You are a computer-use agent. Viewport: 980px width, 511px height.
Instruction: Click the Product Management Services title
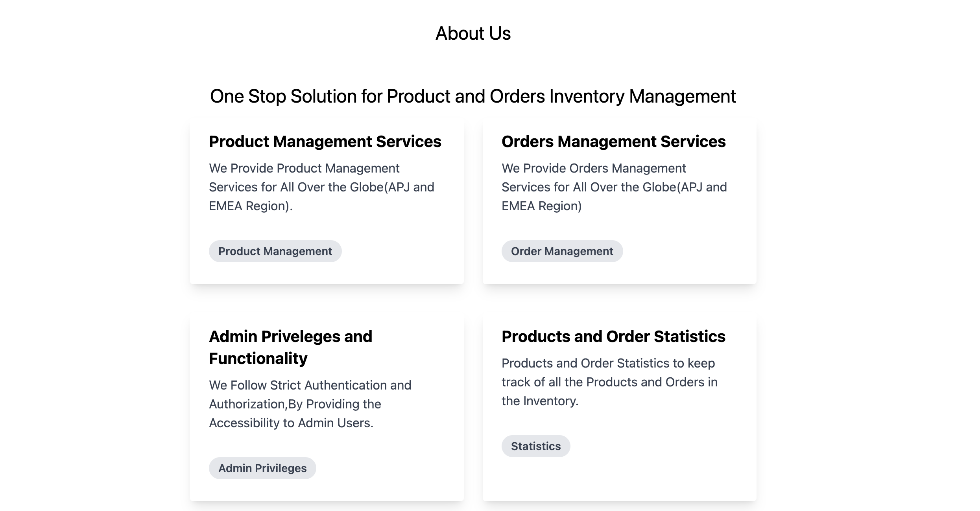[325, 142]
